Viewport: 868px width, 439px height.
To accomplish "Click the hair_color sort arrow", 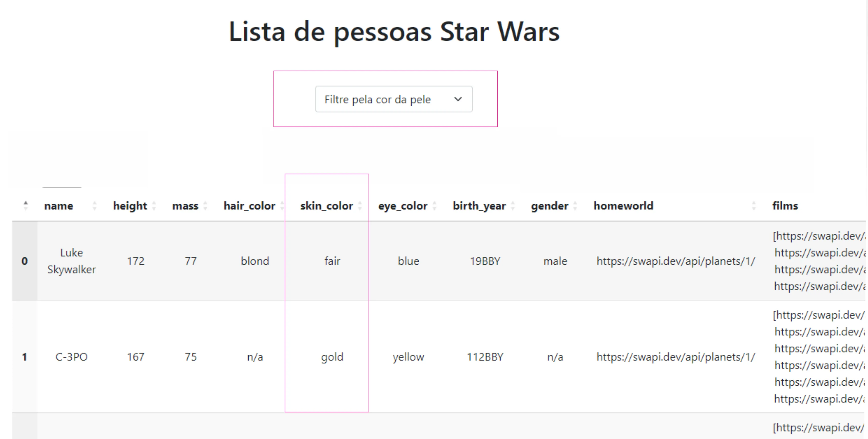I will 282,206.
